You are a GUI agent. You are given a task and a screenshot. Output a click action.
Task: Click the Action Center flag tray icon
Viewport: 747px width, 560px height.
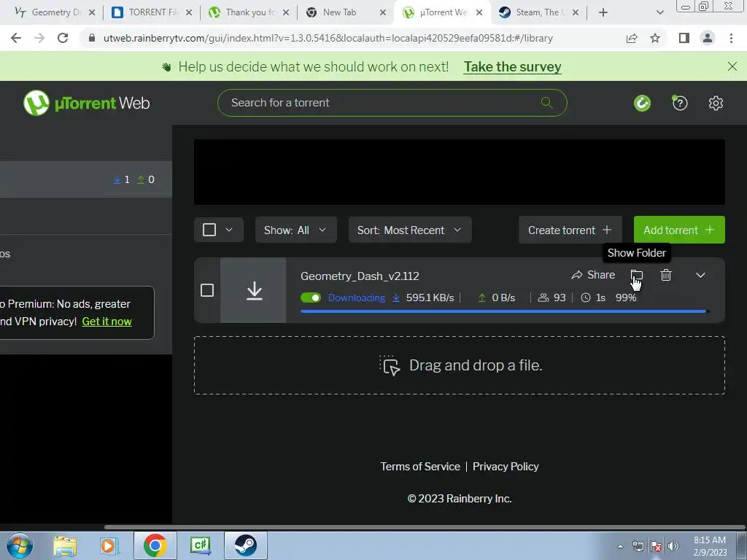656,546
